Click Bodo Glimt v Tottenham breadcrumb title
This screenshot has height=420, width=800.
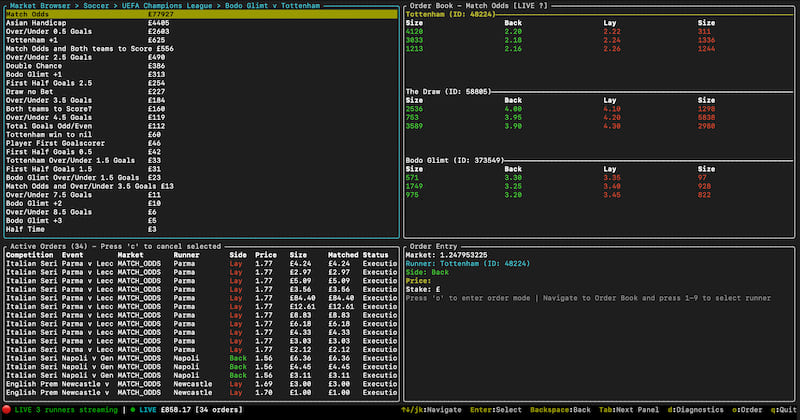pyautogui.click(x=272, y=6)
